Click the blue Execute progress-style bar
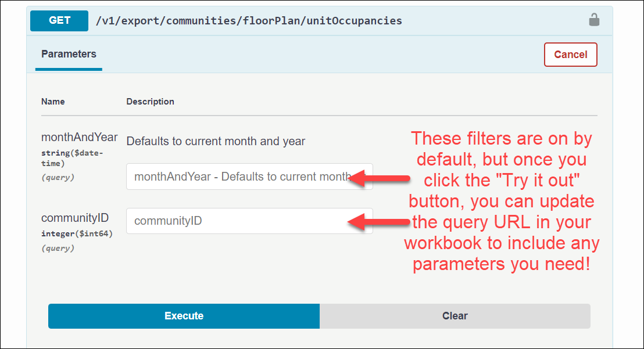 [x=184, y=316]
